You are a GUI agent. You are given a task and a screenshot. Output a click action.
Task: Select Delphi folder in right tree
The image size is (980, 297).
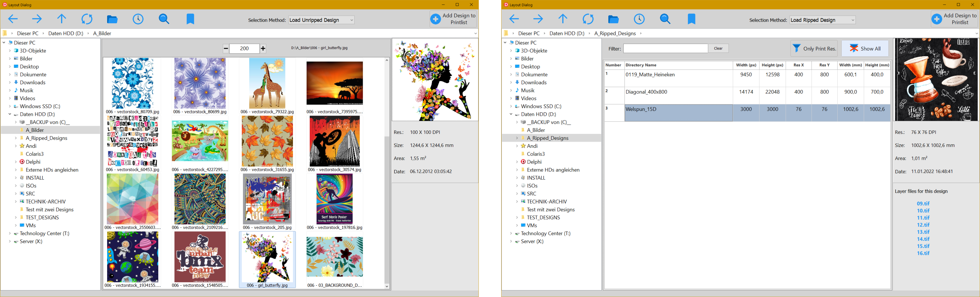coord(534,162)
